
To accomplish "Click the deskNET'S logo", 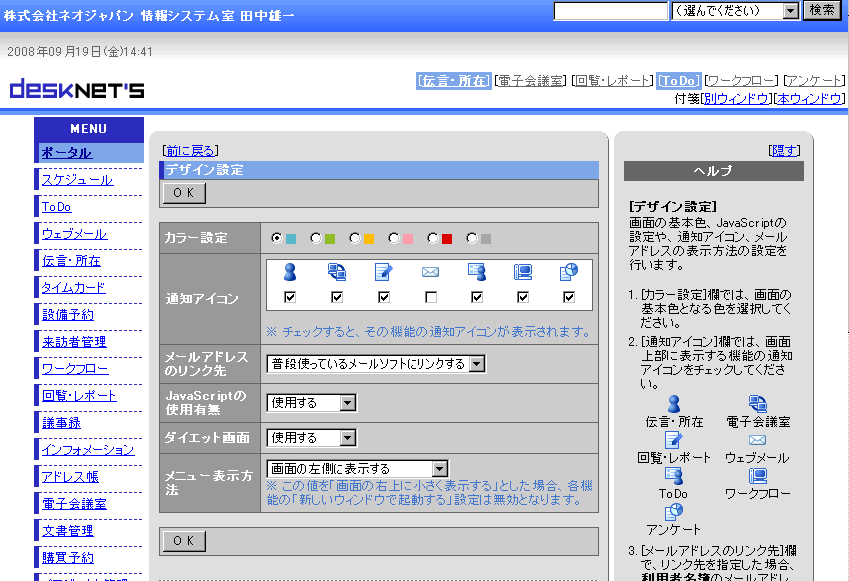I will coord(77,90).
